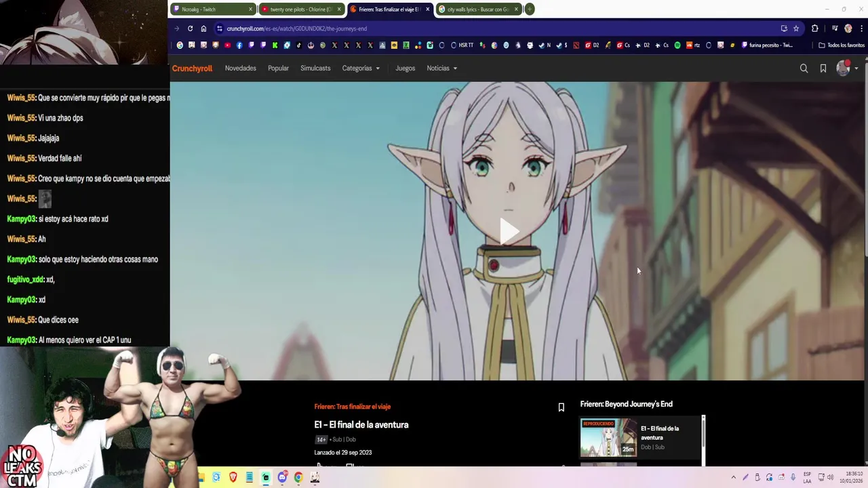Open the Google bookmark at bar start
The width and height of the screenshot is (868, 488).
coord(180,45)
